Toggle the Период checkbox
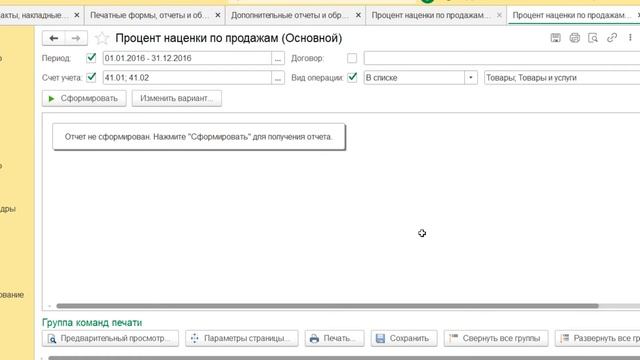The width and height of the screenshot is (640, 360). click(91, 58)
